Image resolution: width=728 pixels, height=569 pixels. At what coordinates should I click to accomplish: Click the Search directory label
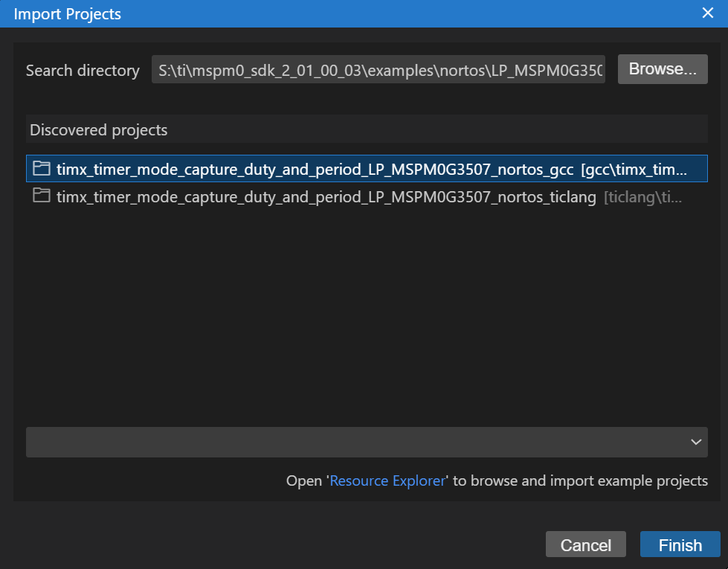[83, 71]
